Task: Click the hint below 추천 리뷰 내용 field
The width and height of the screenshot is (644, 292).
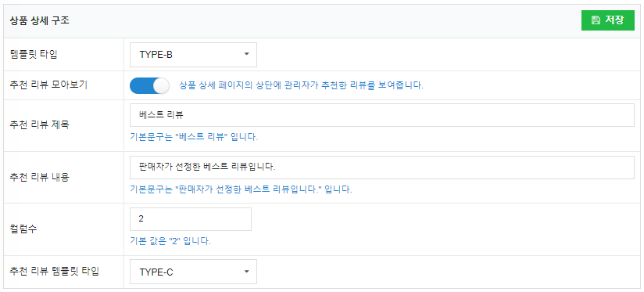Action: (x=241, y=189)
